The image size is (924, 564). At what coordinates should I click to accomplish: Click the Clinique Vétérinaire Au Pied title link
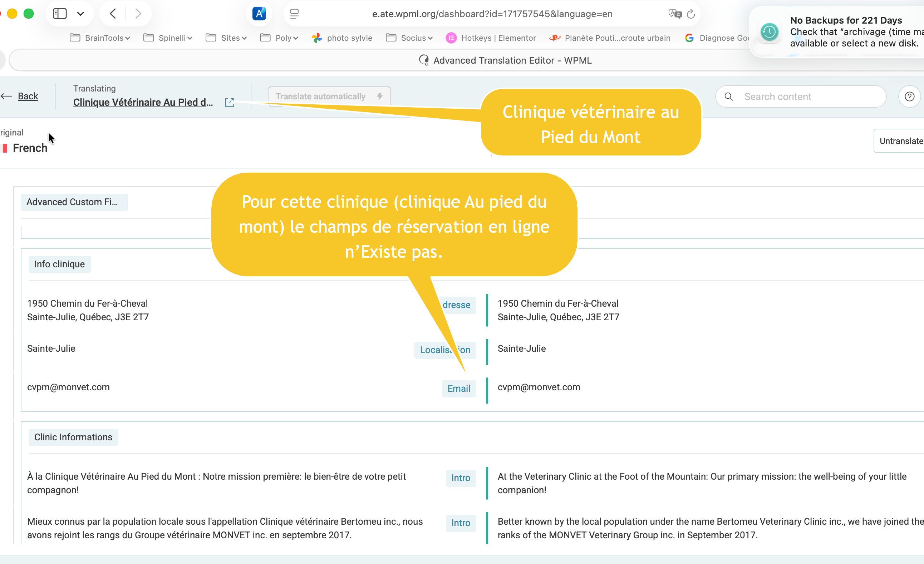(x=143, y=102)
